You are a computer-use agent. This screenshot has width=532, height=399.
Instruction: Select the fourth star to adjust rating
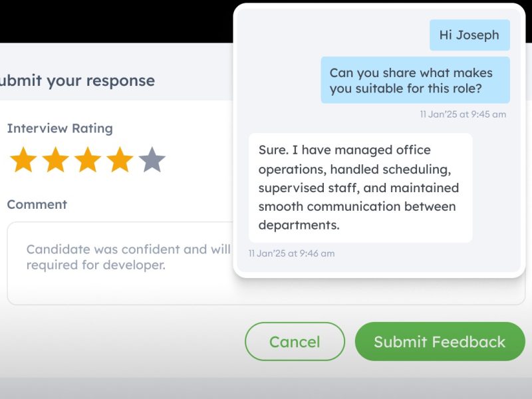[x=120, y=160]
